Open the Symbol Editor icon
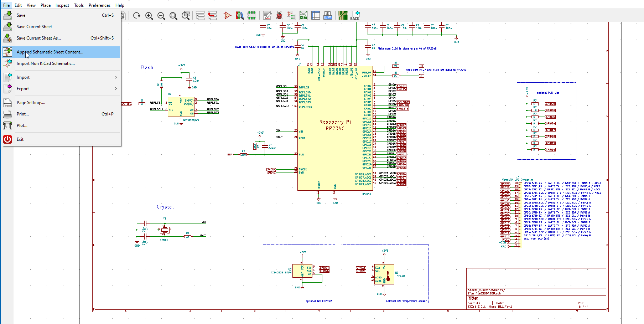Screen dimensions: 644x324 [227, 15]
